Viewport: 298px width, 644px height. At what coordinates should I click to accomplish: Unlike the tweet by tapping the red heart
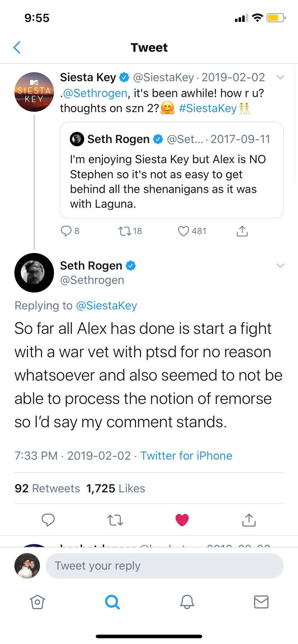point(182,520)
